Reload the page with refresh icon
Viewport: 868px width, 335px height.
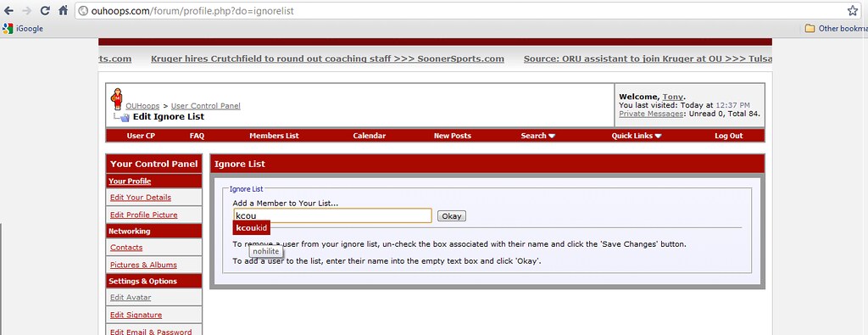tap(46, 10)
